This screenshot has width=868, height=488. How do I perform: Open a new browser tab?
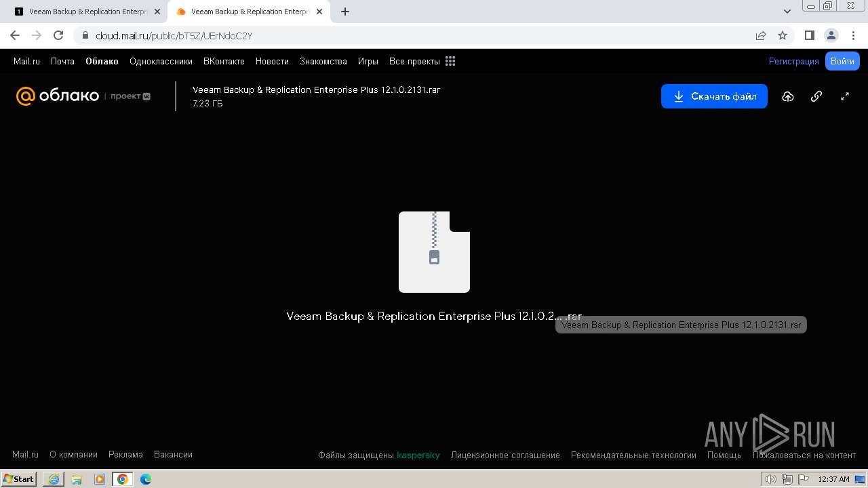(x=345, y=12)
